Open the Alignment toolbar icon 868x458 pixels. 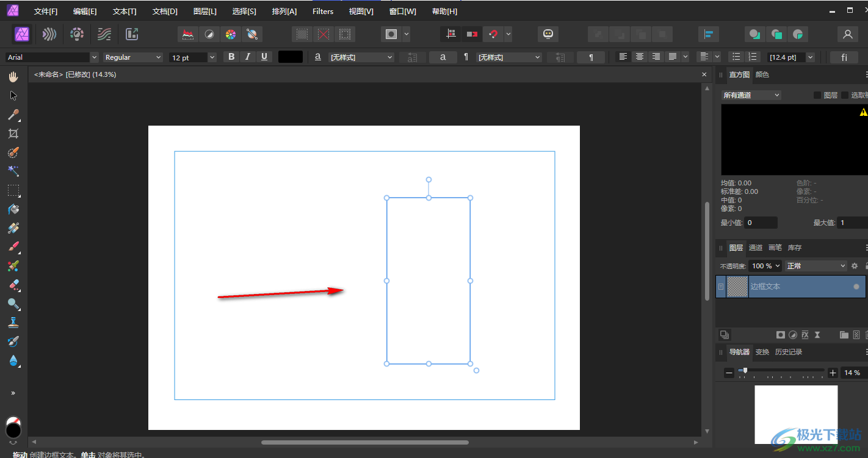pos(709,35)
